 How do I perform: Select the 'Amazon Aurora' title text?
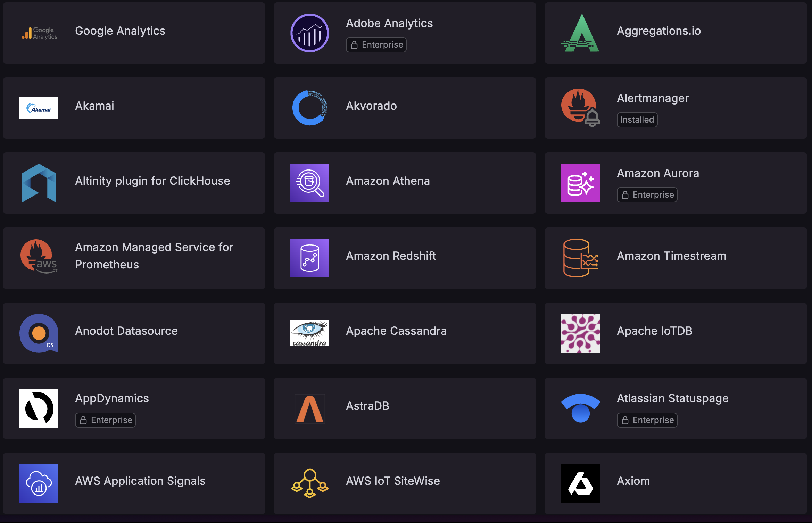(x=658, y=173)
